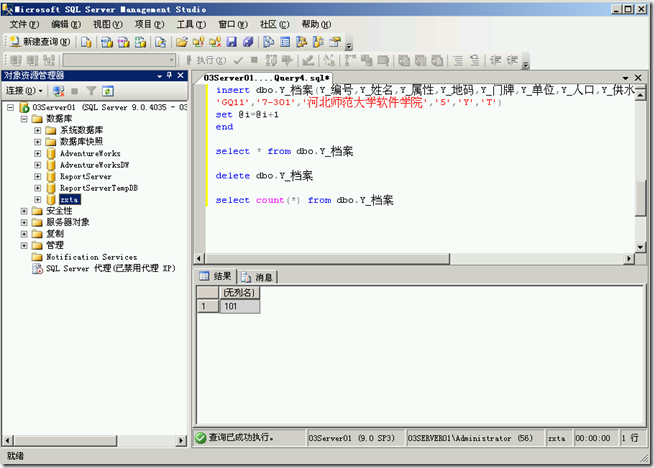This screenshot has height=468, width=654.
Task: Click the Analysis Services XMLA Query icon
Action: point(141,42)
